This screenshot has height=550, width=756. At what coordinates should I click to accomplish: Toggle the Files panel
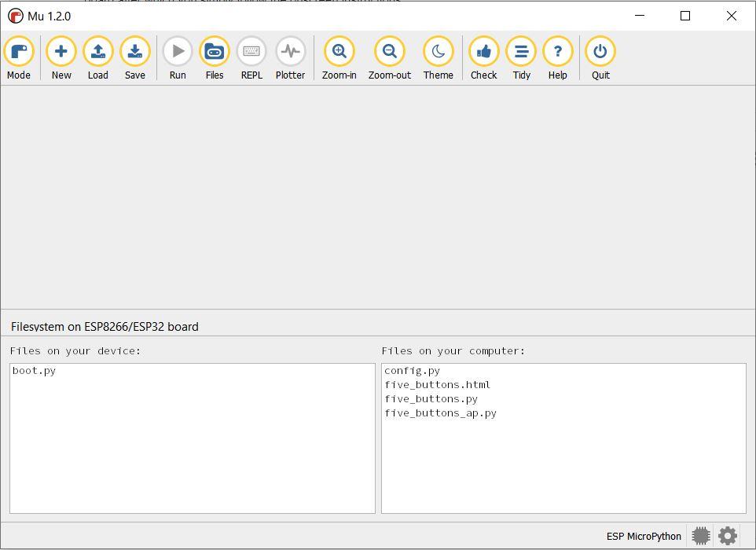215,58
